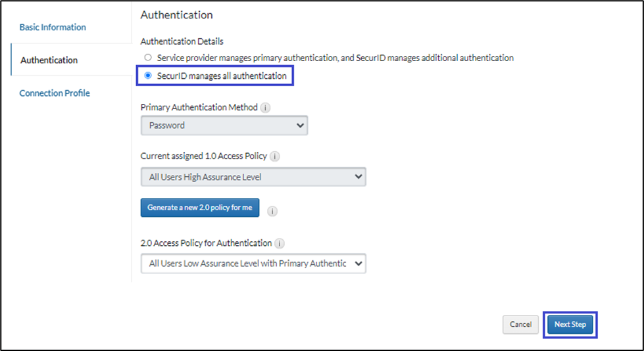Click the Current assigned 1.0 Access Policy label
Screen dimensions: 644x351
(203, 156)
